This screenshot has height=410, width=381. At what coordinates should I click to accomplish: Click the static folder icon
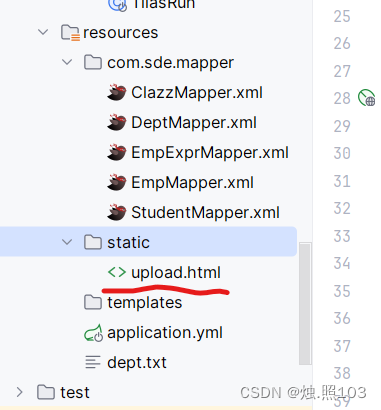pos(93,242)
